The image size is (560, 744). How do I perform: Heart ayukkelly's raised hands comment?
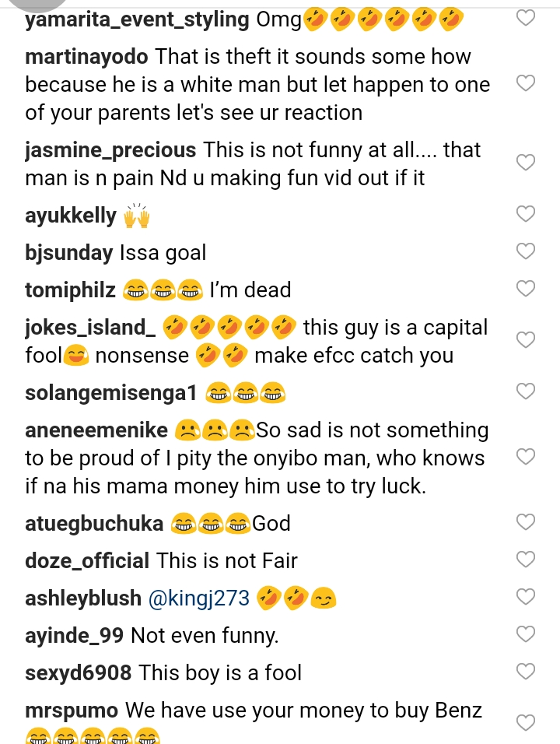click(527, 214)
